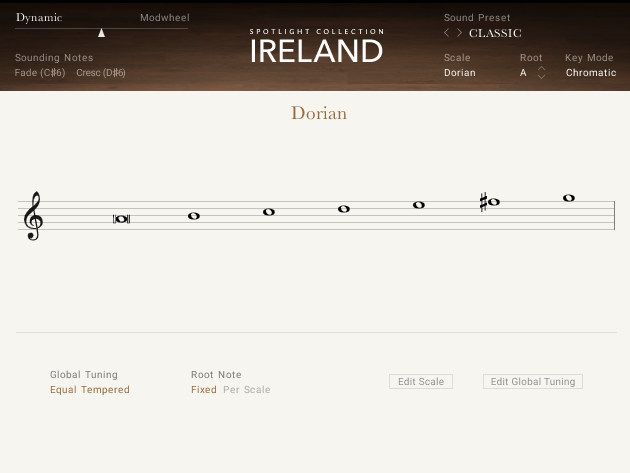Click the Root Note label

pyautogui.click(x=216, y=375)
